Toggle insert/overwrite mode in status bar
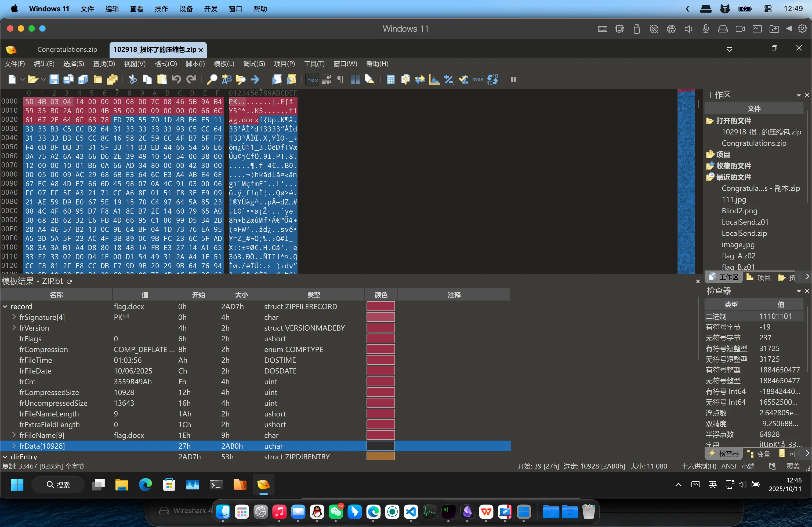 pyautogui.click(x=793, y=466)
